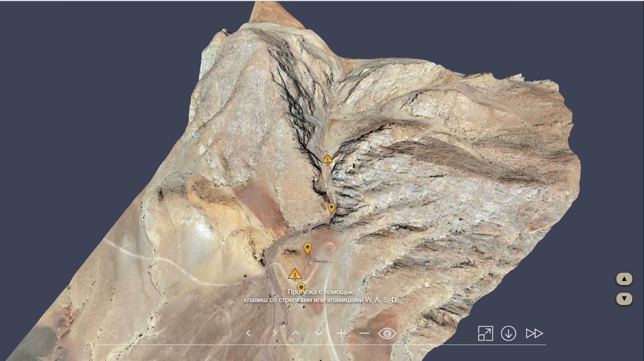The width and height of the screenshot is (644, 361).
Task: Rotate view left with left chevron
Action: pos(248,333)
